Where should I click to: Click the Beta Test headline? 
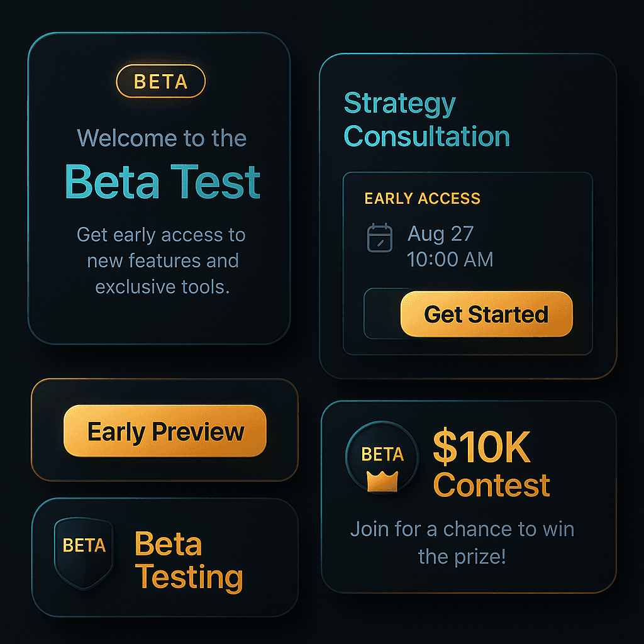163,181
